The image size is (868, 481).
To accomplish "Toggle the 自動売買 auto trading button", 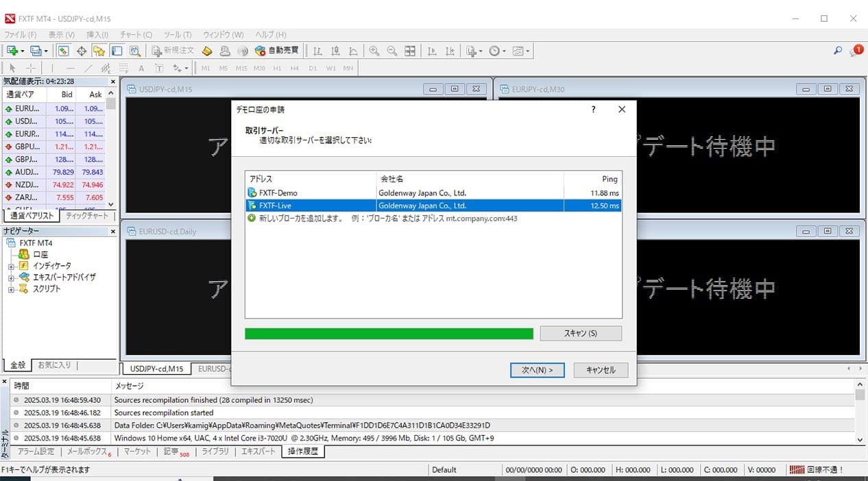I will 276,51.
